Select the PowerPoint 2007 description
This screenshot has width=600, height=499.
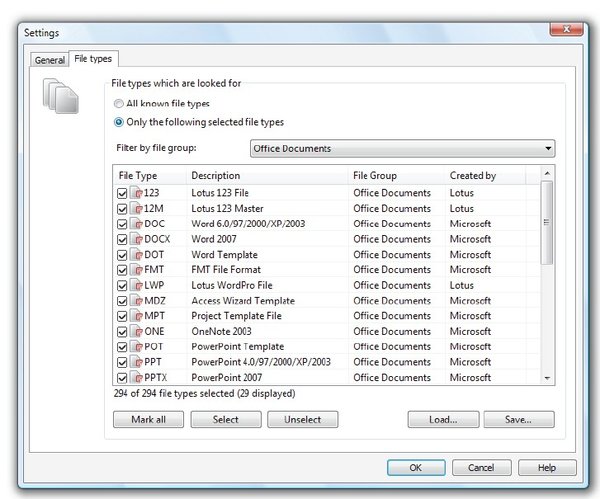(x=227, y=378)
